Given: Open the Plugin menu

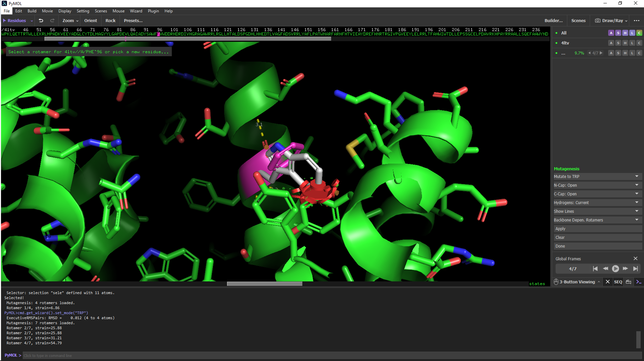Looking at the screenshot, I should (153, 11).
